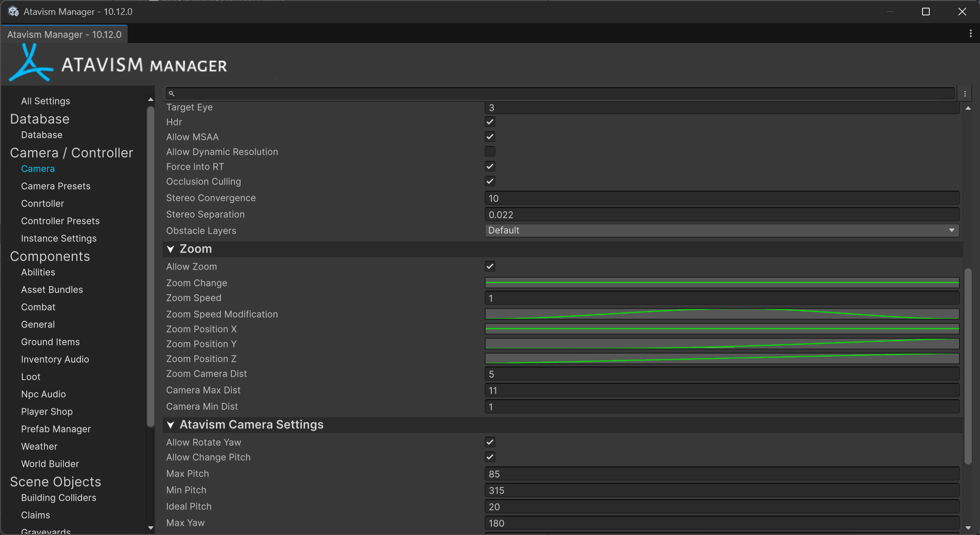This screenshot has height=535, width=980.
Task: Click the sidebar scroll down arrow
Action: coord(150,528)
